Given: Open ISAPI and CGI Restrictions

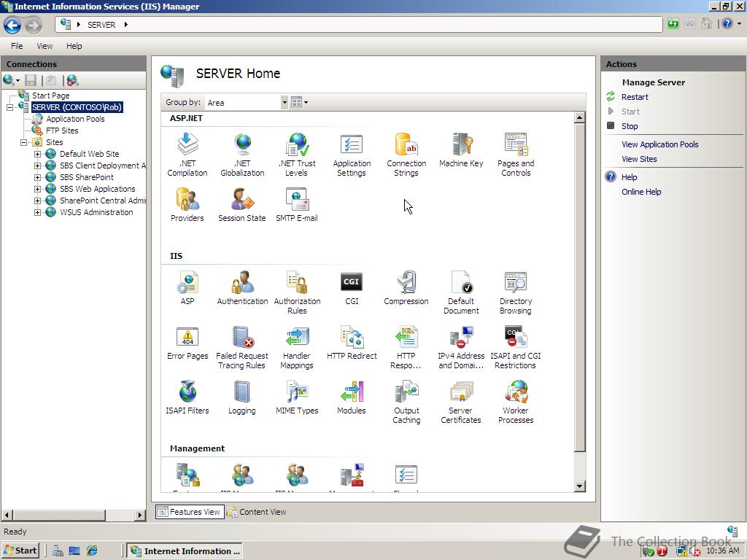Looking at the screenshot, I should click(x=516, y=348).
